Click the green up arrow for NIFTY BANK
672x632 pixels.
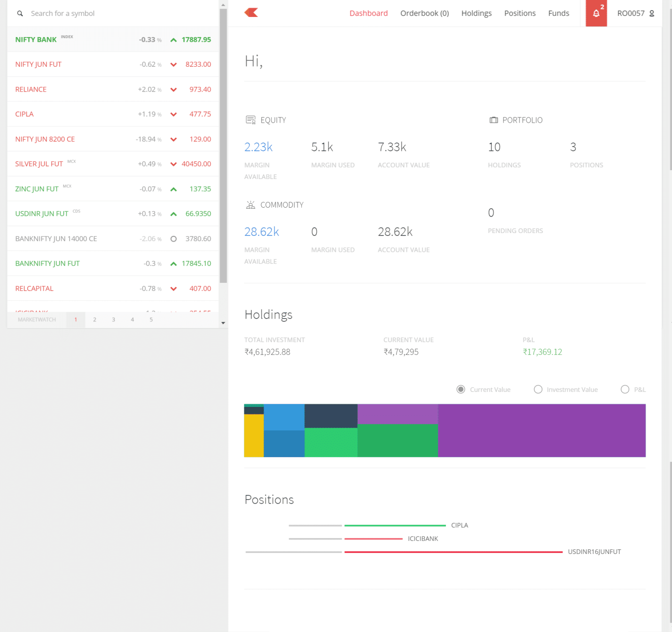(x=173, y=40)
